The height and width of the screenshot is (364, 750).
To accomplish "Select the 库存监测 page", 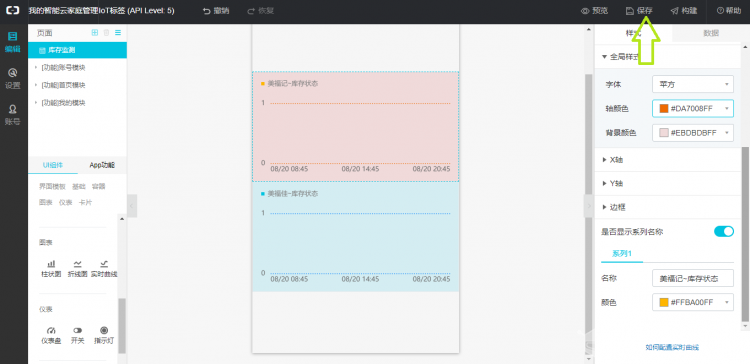I will (77, 50).
